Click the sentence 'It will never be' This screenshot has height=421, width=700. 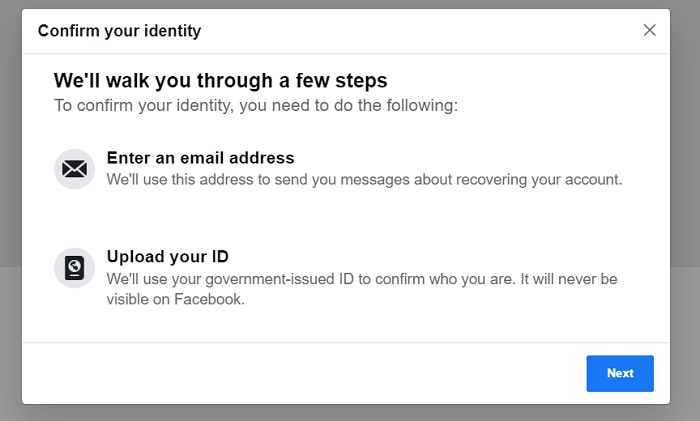pos(569,279)
